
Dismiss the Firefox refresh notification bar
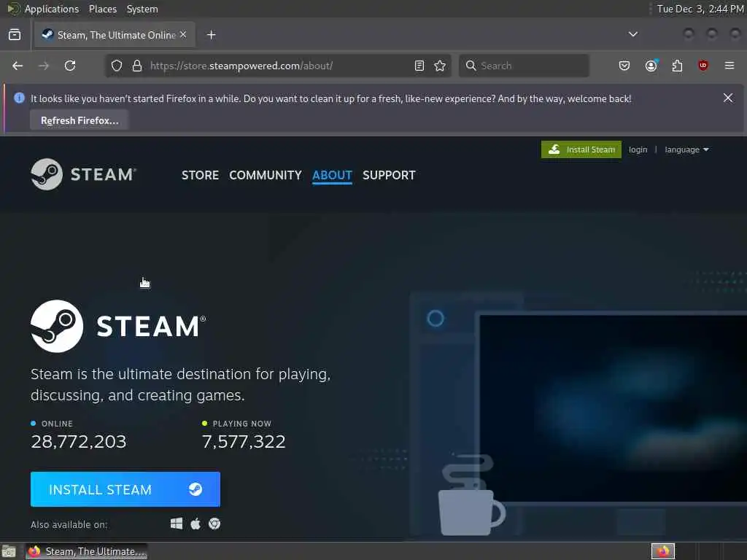coord(728,98)
